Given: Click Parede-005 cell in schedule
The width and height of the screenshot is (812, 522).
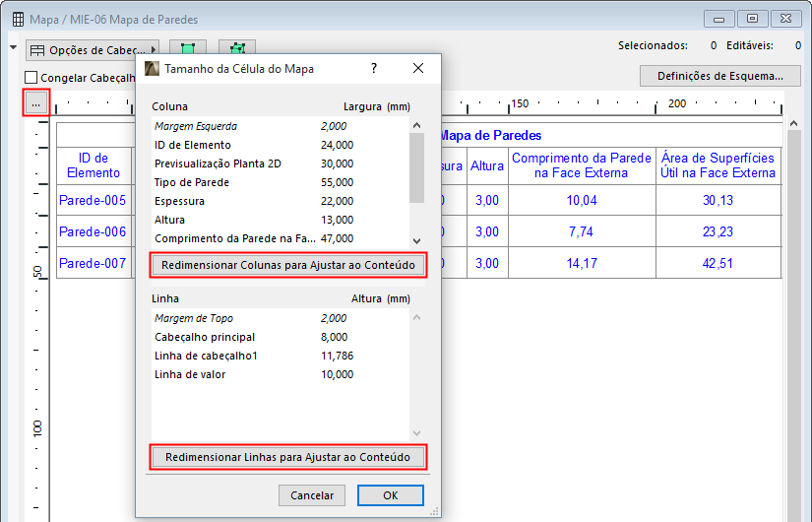Looking at the screenshot, I should 93,200.
